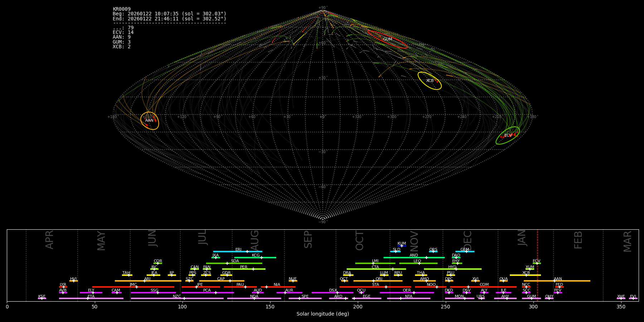Screen dimensions: 644x322
Task: Click the 150 tick on solar longitude axis
Action: pos(270,307)
